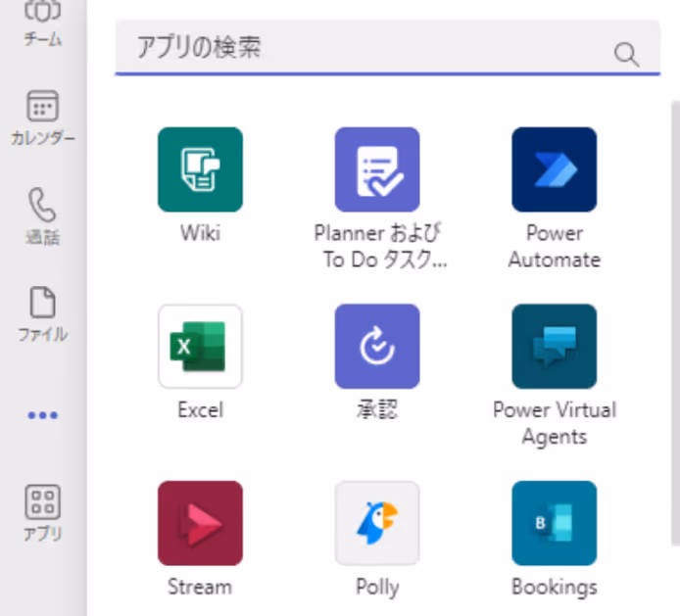
Task: Click the Wiki label text
Action: click(x=200, y=233)
